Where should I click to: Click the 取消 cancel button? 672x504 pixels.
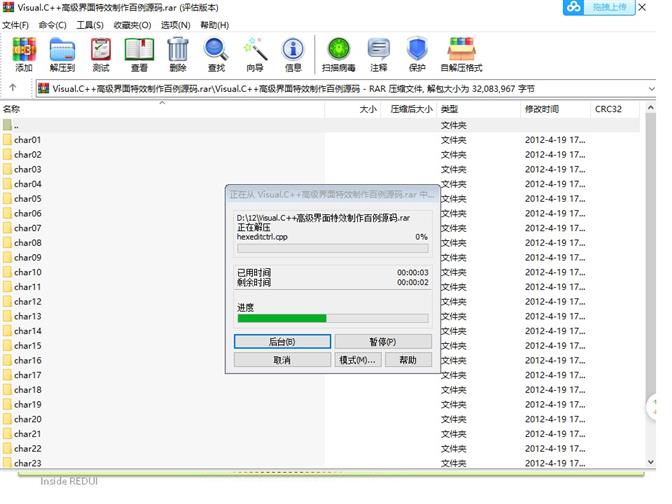[282, 360]
